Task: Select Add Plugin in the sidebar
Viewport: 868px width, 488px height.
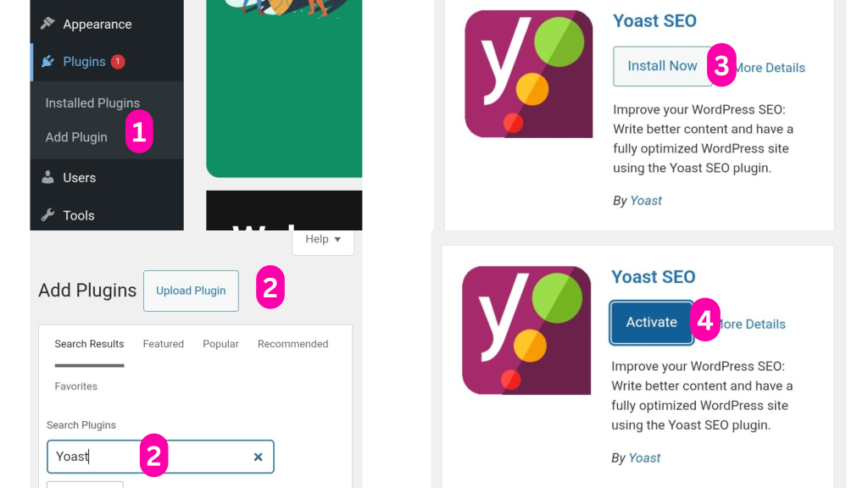Action: (x=76, y=137)
